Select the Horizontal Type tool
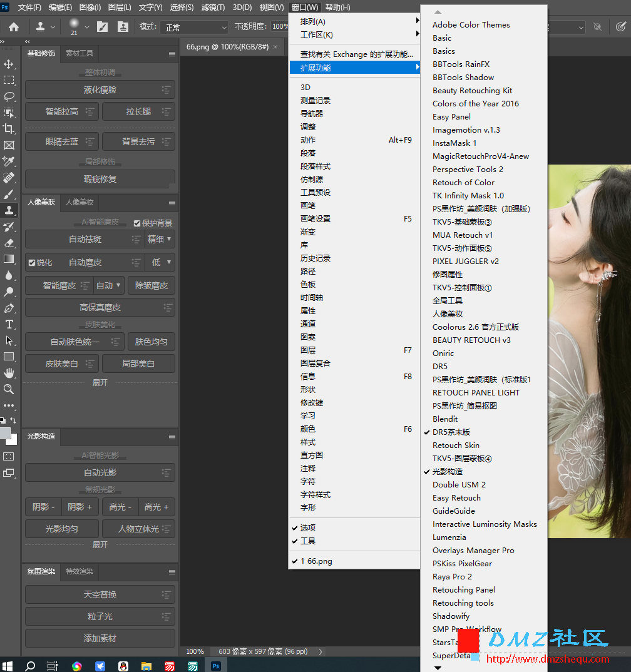Image resolution: width=631 pixels, height=672 pixels. click(9, 325)
